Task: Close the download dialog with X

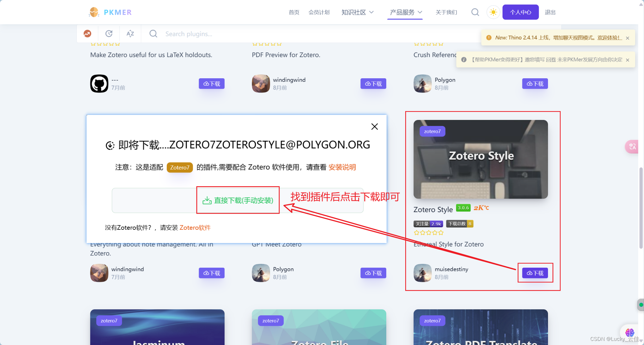Action: coord(375,127)
